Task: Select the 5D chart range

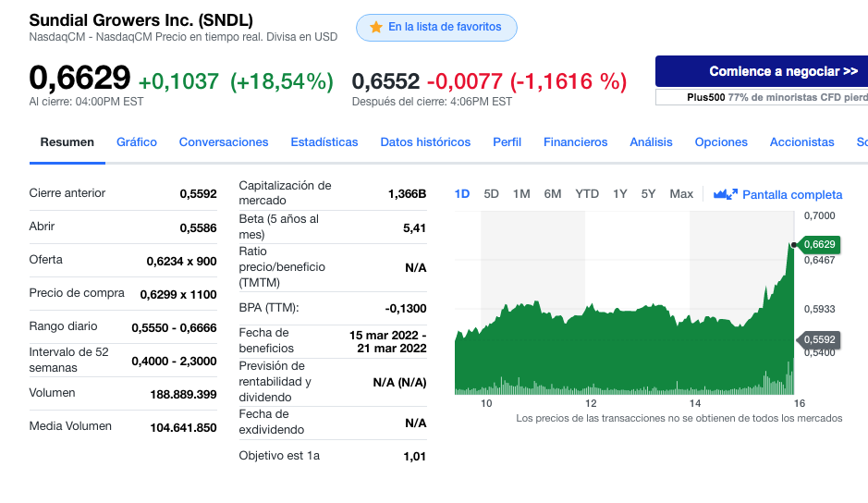Action: coord(491,194)
